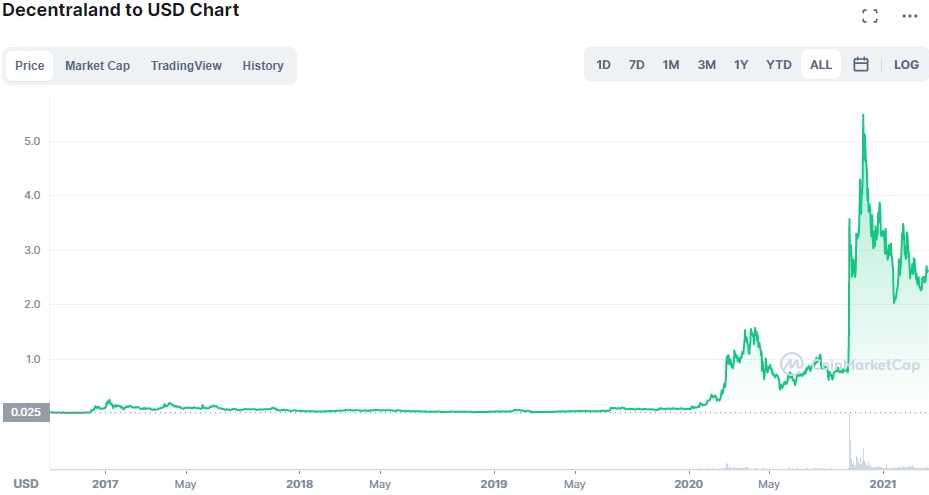Click the 2019 x-axis label
The width and height of the screenshot is (929, 495).
click(494, 484)
